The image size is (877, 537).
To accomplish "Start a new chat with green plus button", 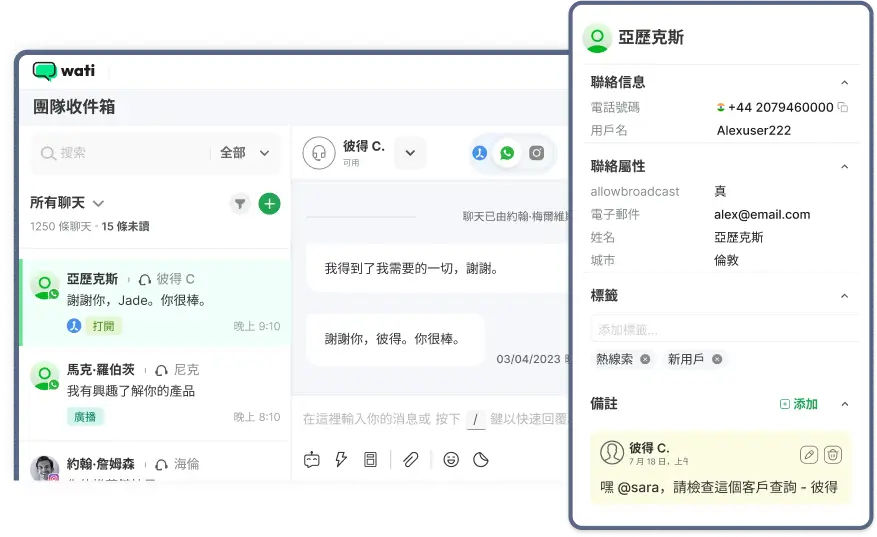I will (270, 204).
